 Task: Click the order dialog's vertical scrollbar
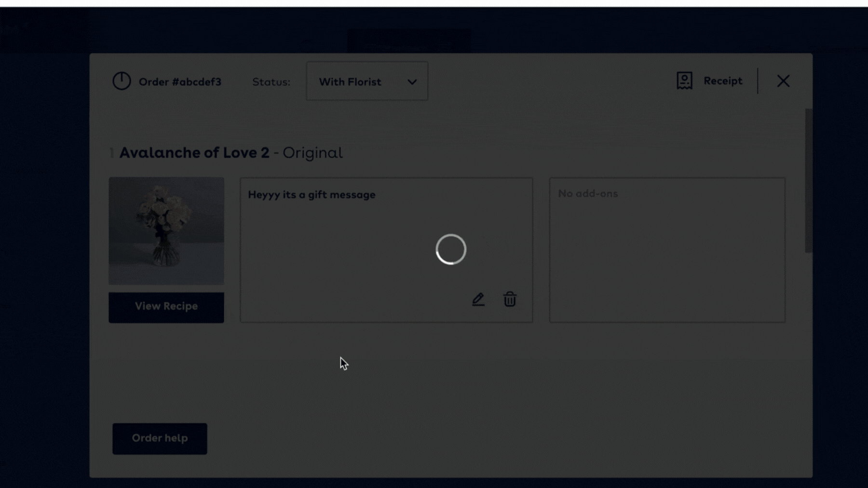click(808, 181)
